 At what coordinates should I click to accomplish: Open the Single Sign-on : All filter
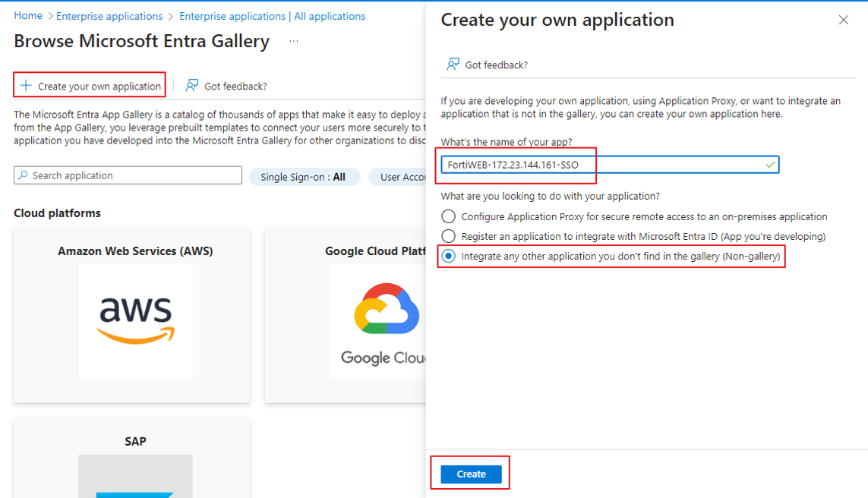[x=305, y=177]
